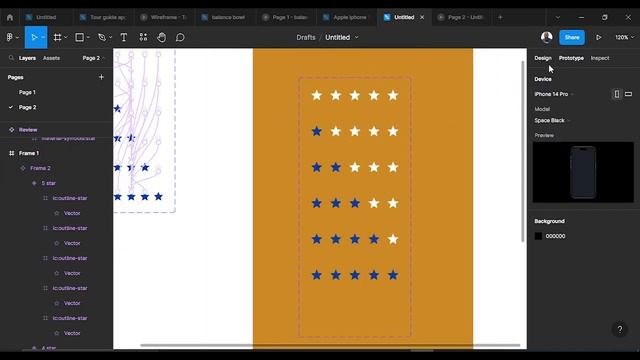Select the Rectangle shape tool
This screenshot has width=640, height=360.
point(80,37)
